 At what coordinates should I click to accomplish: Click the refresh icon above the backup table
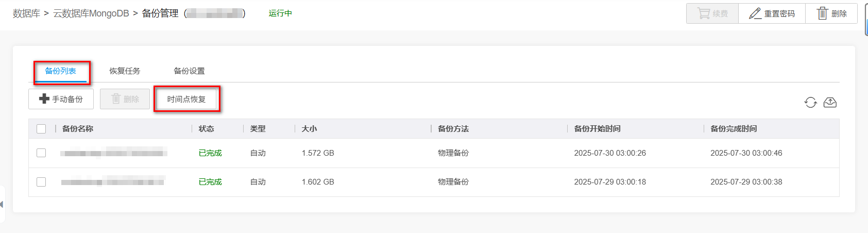coord(810,103)
